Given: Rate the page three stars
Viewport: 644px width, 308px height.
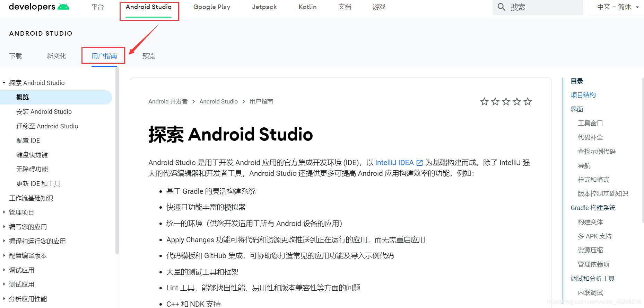Looking at the screenshot, I should point(506,101).
